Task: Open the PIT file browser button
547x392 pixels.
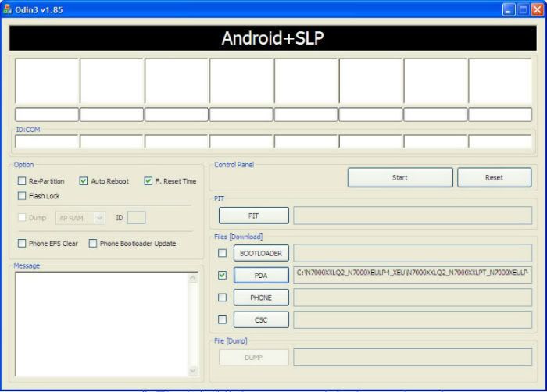Action: point(254,216)
